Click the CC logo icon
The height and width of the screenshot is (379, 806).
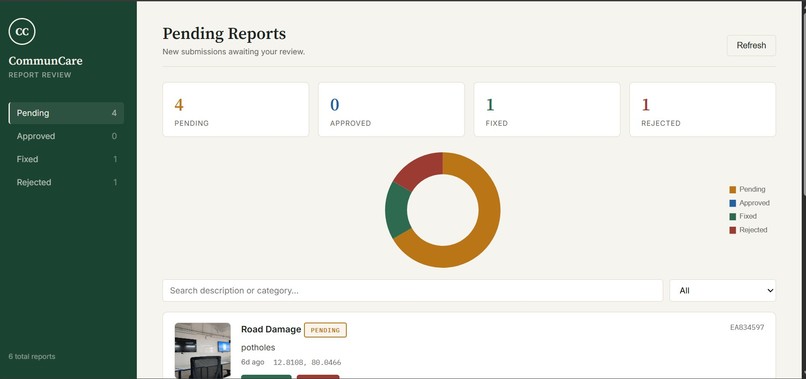click(x=22, y=31)
